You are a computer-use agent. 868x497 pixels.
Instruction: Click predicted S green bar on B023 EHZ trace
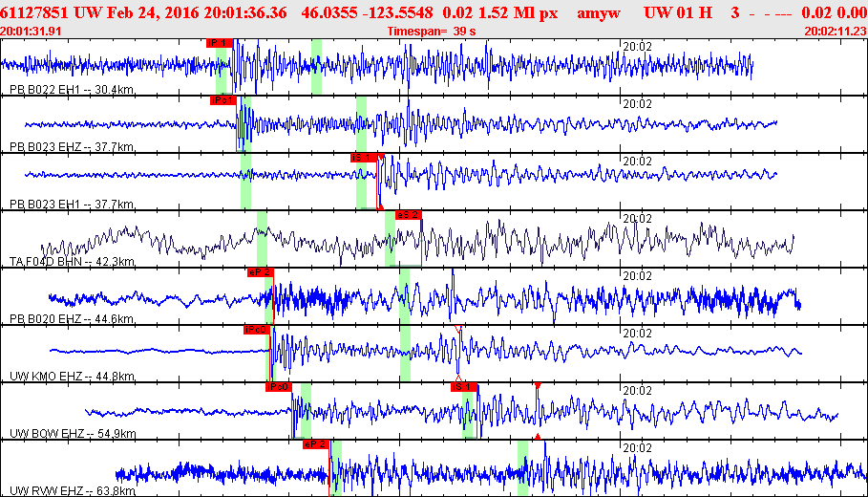tap(362, 124)
